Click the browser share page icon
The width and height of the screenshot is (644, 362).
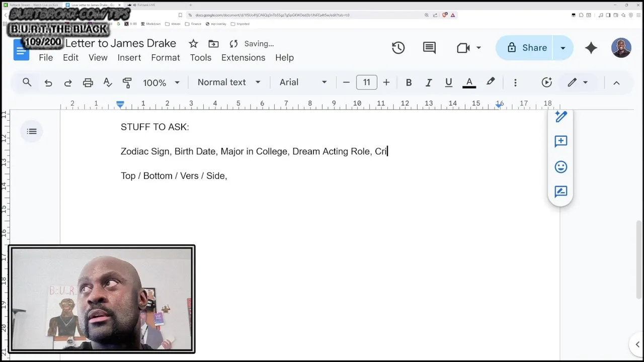(436, 15)
